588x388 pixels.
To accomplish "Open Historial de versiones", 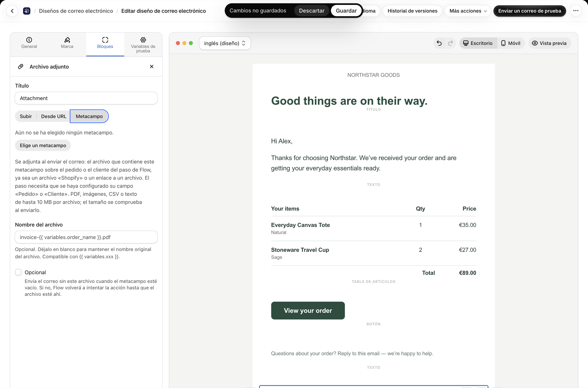I will pyautogui.click(x=412, y=11).
